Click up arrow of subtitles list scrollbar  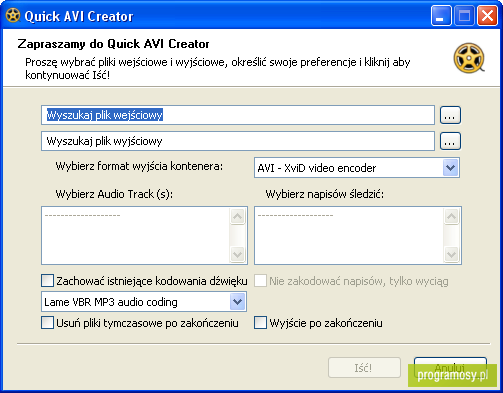pyautogui.click(x=451, y=217)
